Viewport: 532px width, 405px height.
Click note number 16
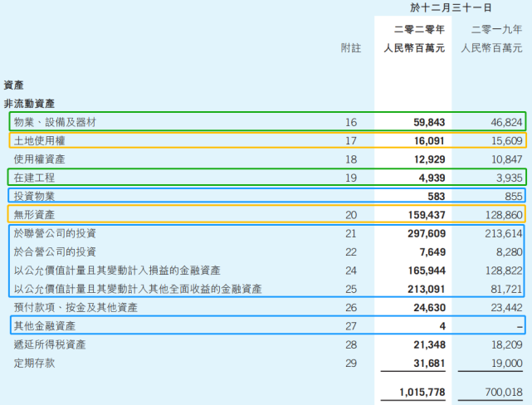351,122
